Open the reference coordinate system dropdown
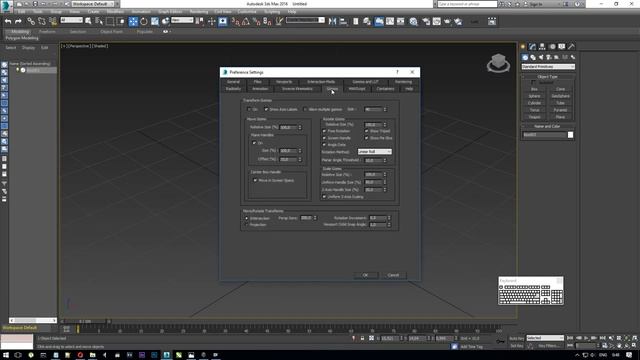Image resolution: width=640 pixels, height=360 pixels. click(182, 20)
